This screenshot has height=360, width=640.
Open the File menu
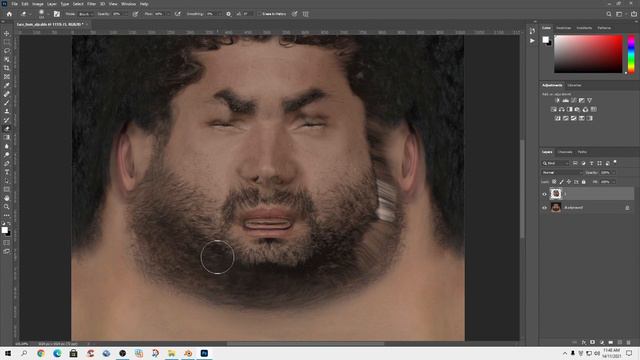[14, 4]
